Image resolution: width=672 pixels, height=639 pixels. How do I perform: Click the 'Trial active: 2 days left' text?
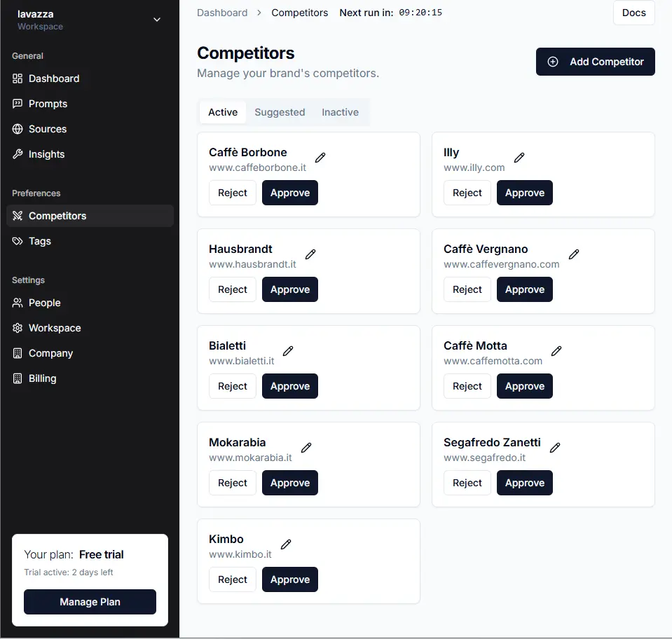click(x=69, y=572)
